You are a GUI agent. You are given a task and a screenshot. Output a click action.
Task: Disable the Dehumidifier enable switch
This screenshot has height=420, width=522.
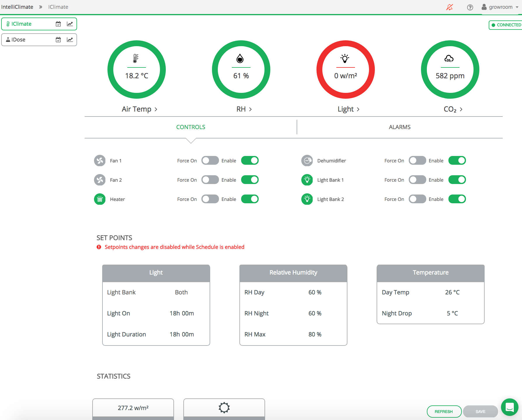coord(457,160)
